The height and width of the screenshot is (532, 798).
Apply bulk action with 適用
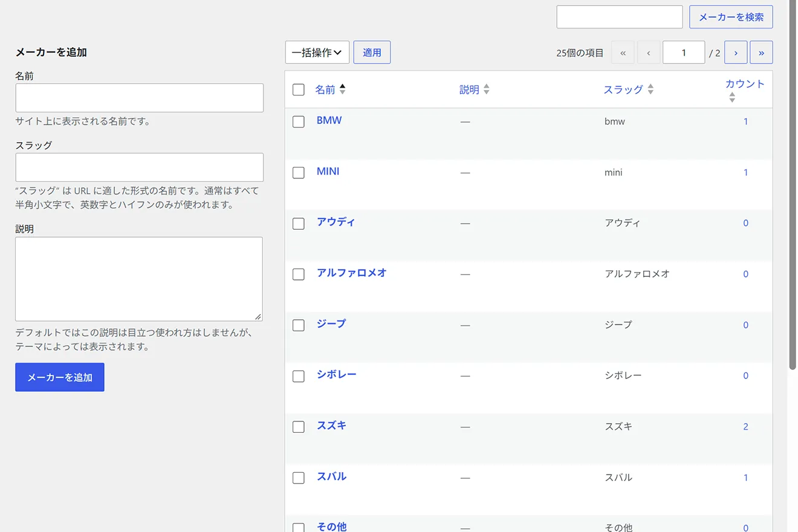coord(372,53)
